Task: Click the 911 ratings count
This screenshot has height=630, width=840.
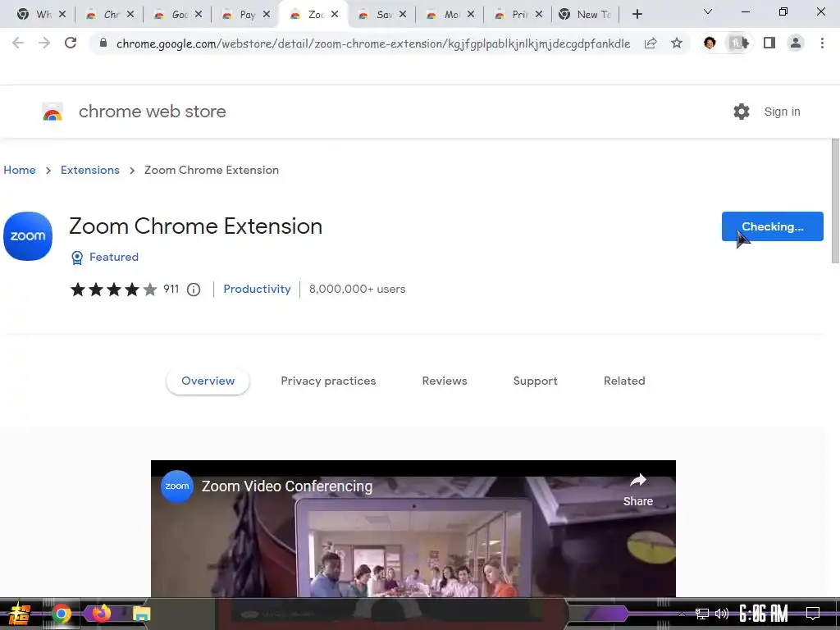Action: 171,290
